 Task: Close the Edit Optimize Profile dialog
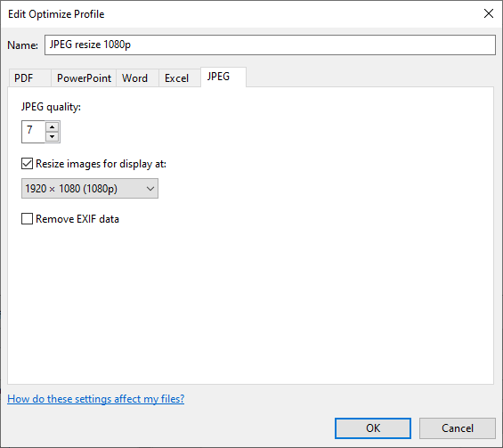click(x=489, y=13)
